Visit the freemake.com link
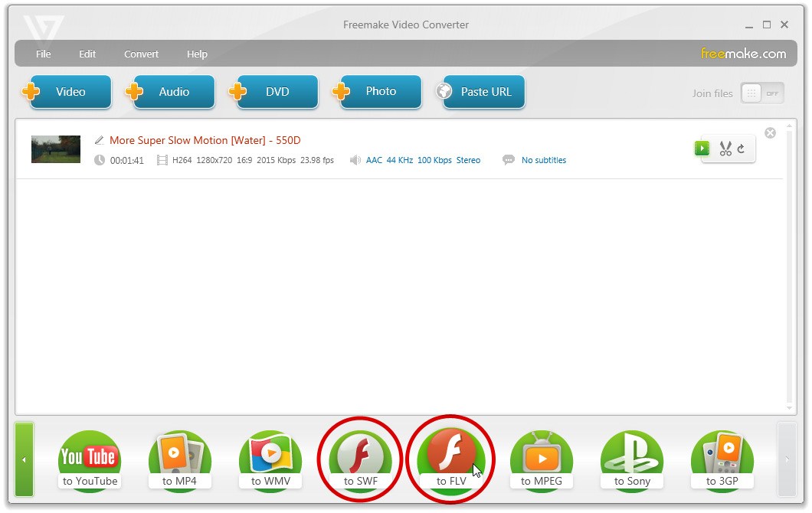812x513 pixels. click(743, 54)
